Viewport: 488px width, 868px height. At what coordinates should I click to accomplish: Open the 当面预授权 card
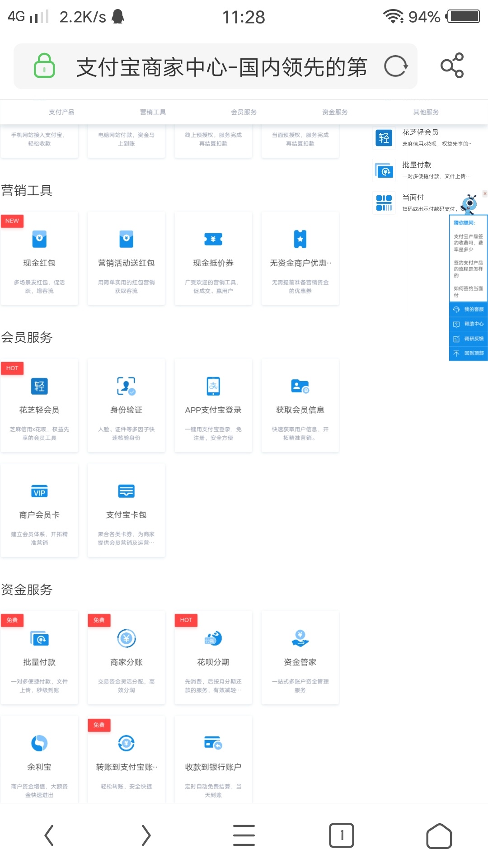point(300,141)
